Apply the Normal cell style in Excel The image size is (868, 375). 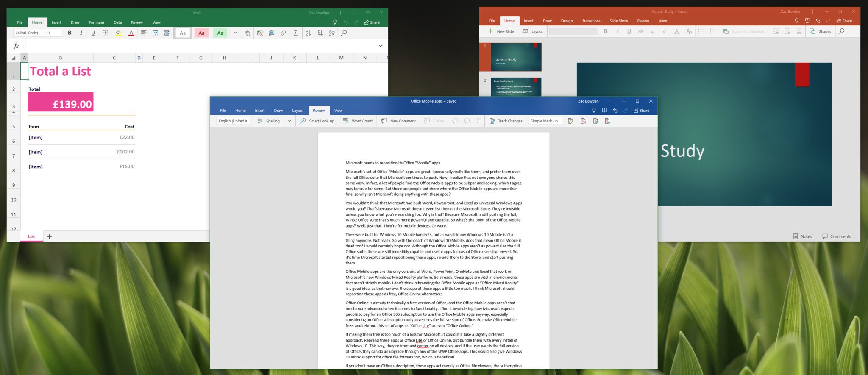pyautogui.click(x=183, y=33)
